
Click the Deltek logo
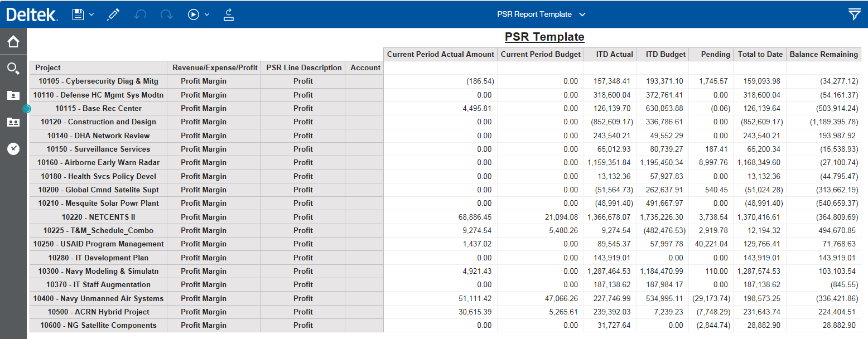point(32,14)
